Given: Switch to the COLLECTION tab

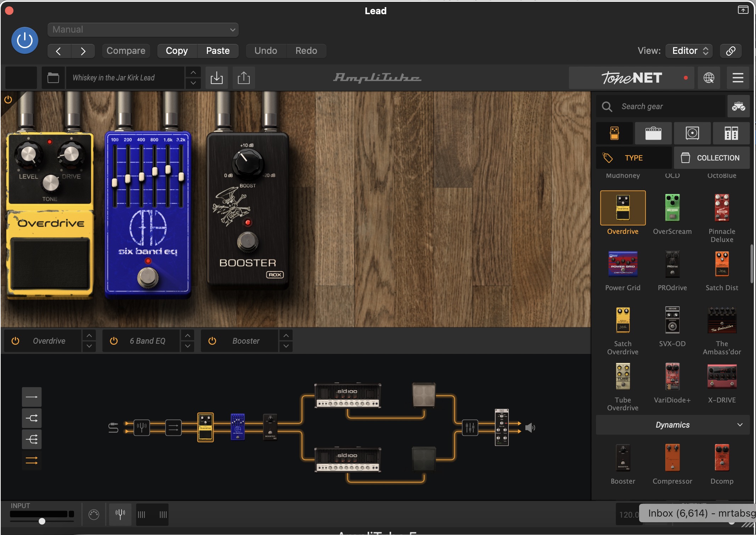Looking at the screenshot, I should point(712,158).
